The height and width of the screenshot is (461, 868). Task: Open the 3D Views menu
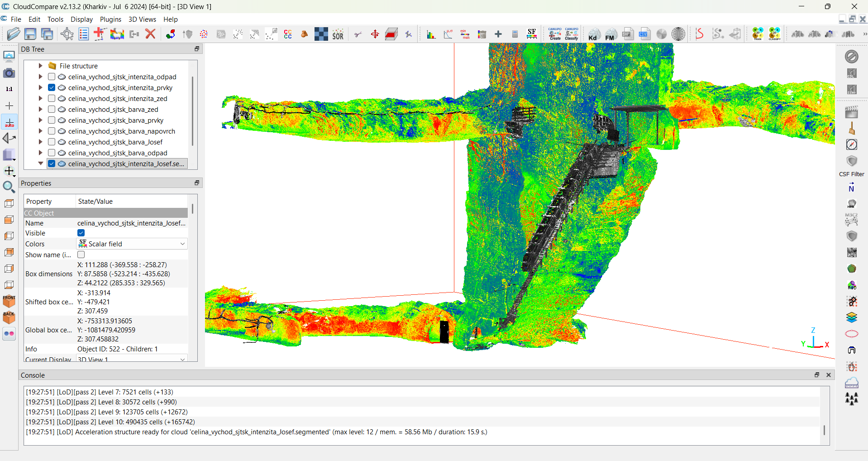[142, 19]
